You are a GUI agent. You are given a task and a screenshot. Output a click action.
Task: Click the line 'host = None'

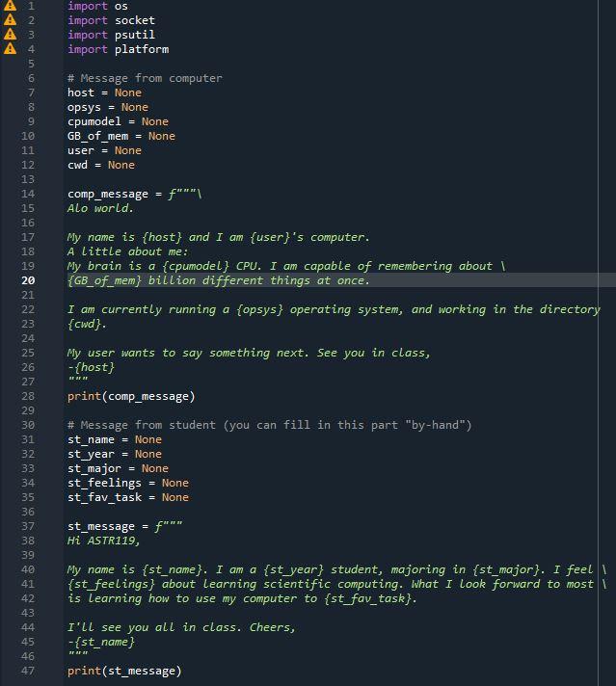click(104, 92)
